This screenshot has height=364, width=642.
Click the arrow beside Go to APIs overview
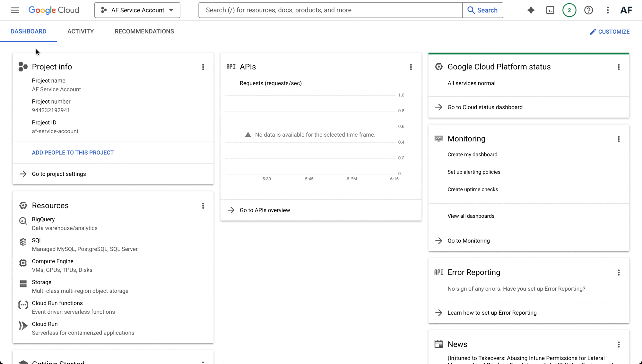(x=231, y=210)
